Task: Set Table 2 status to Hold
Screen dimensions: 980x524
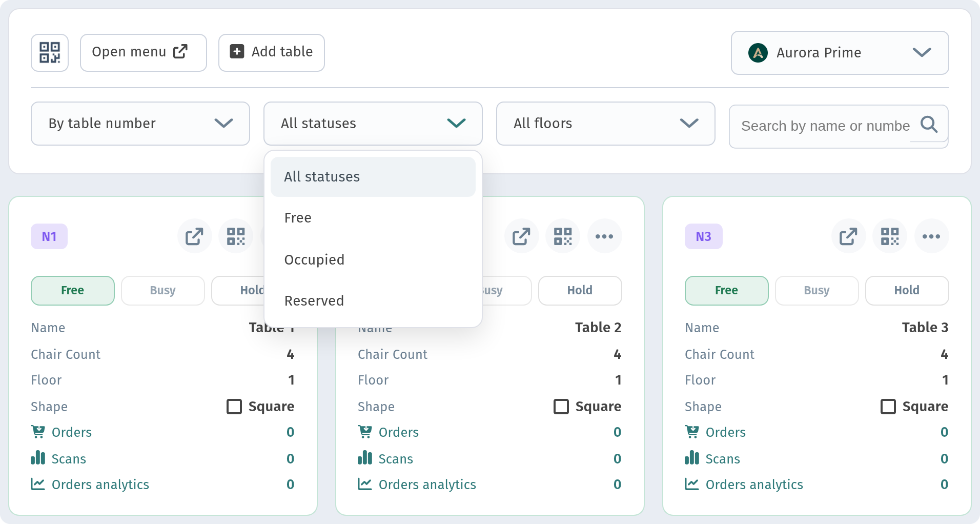Action: (x=580, y=291)
